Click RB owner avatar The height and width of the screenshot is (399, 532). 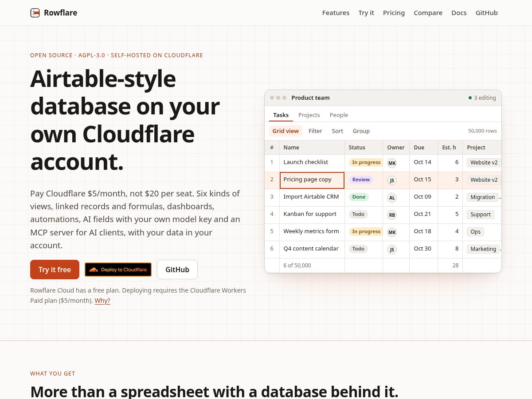[x=392, y=215]
